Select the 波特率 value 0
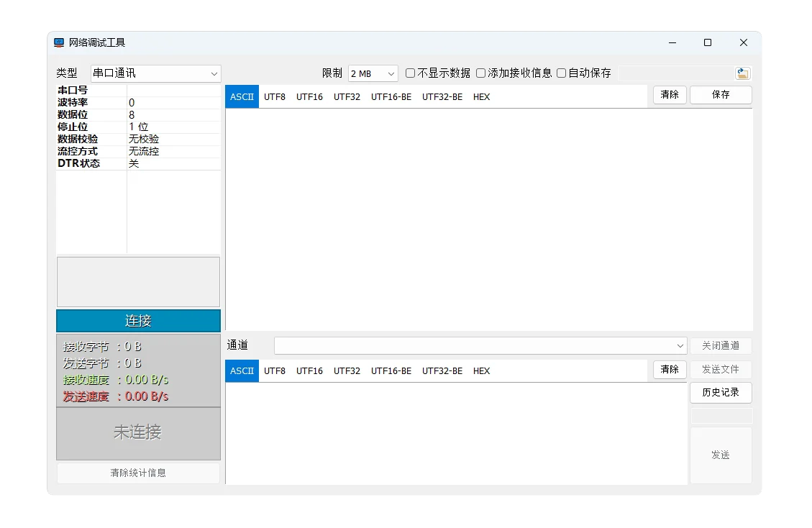Viewport: 812px width, 528px height. coord(173,103)
